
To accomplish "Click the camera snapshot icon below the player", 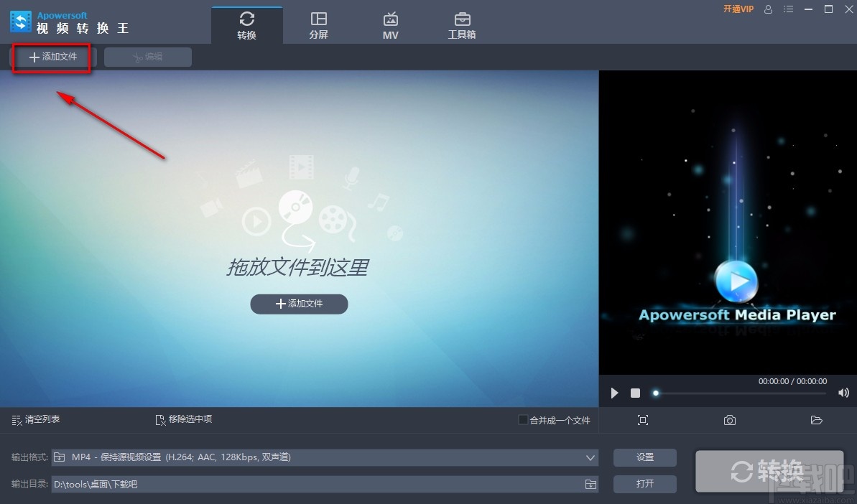I will click(x=730, y=420).
